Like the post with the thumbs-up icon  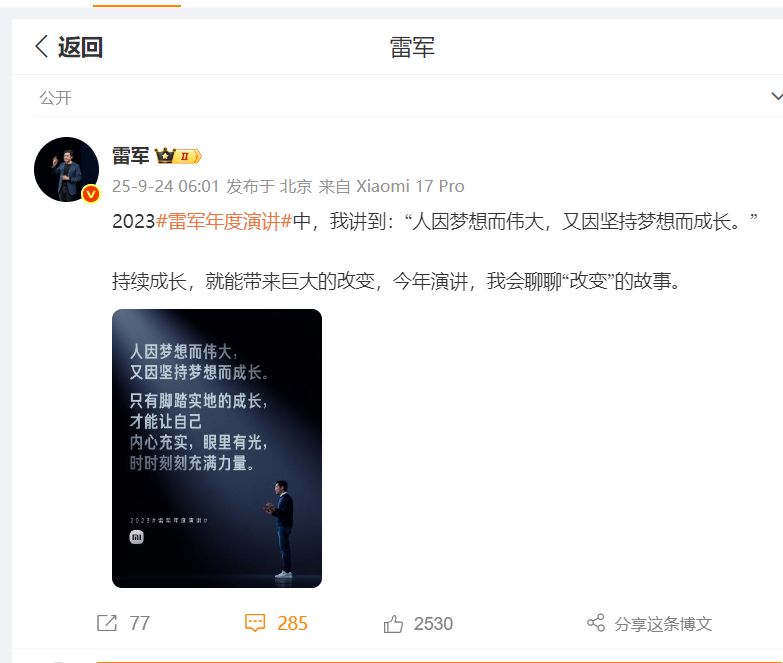point(393,624)
